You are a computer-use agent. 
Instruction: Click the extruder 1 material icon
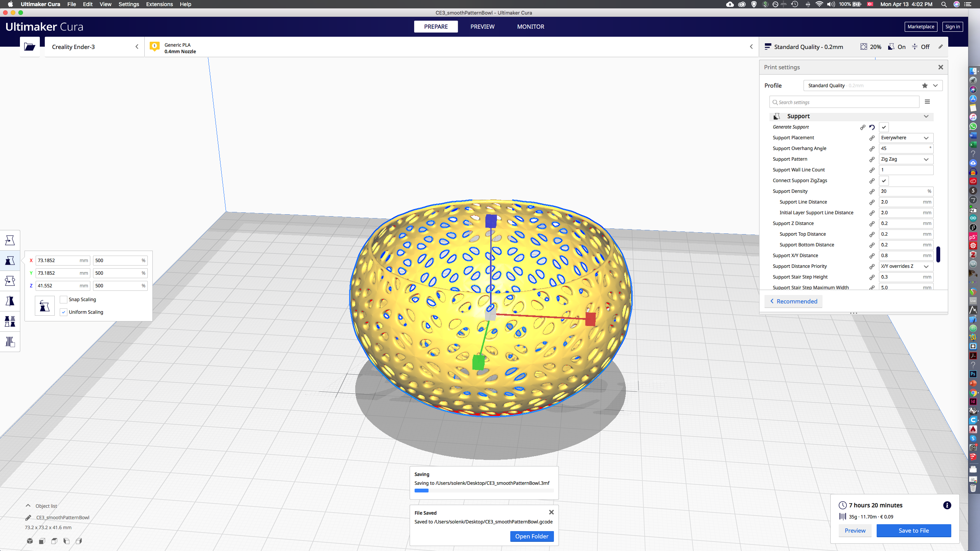(155, 47)
